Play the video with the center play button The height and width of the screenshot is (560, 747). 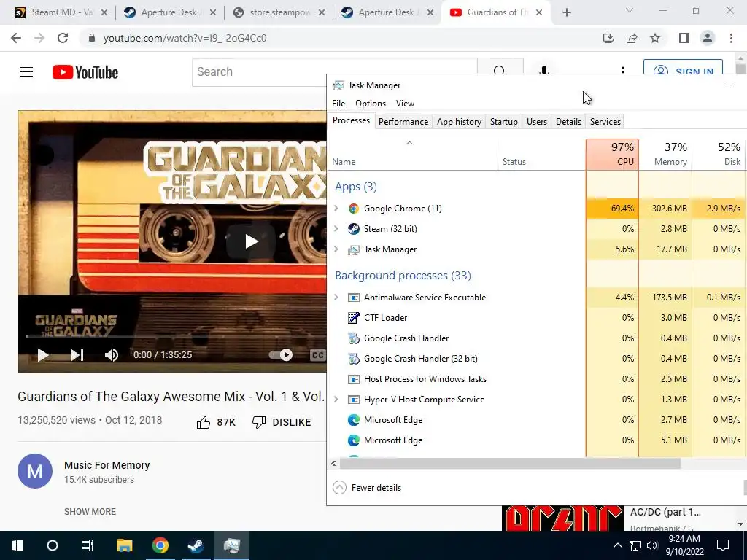coord(251,241)
